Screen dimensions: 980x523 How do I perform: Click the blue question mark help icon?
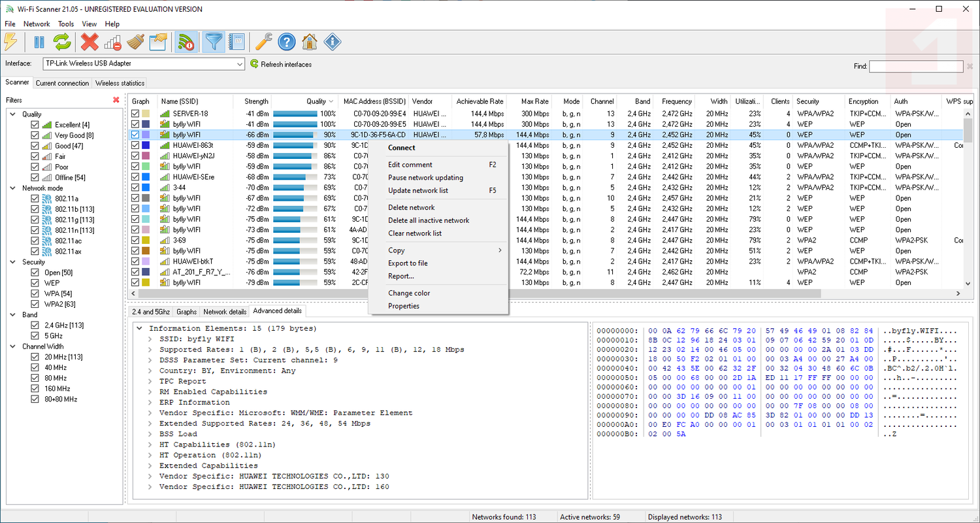286,42
